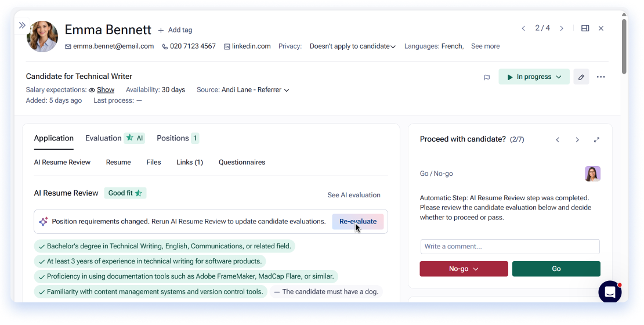
Task: Show salary expectations via eye icon
Action: click(102, 90)
